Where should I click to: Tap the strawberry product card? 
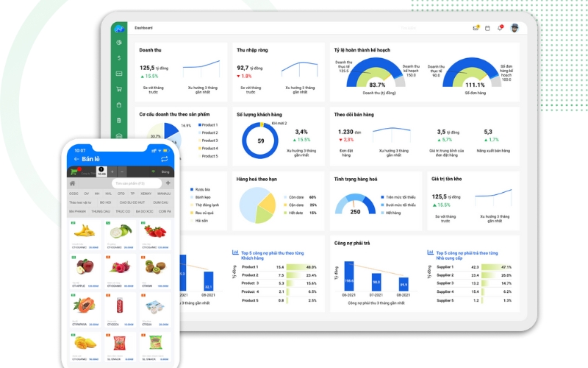(x=155, y=235)
